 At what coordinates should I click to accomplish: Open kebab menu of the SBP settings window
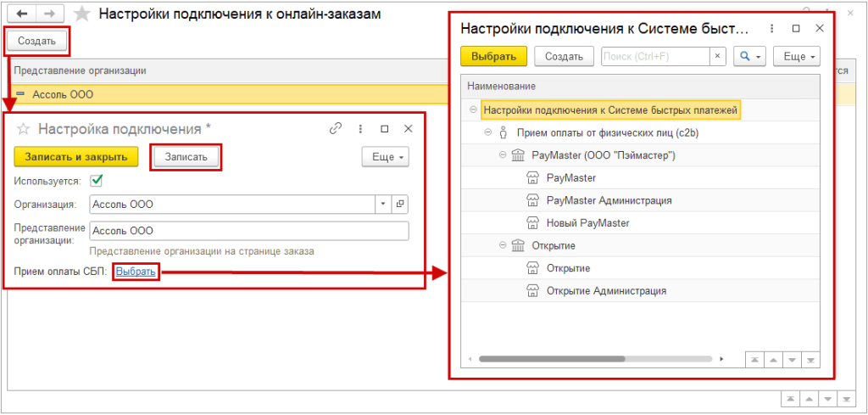[772, 28]
